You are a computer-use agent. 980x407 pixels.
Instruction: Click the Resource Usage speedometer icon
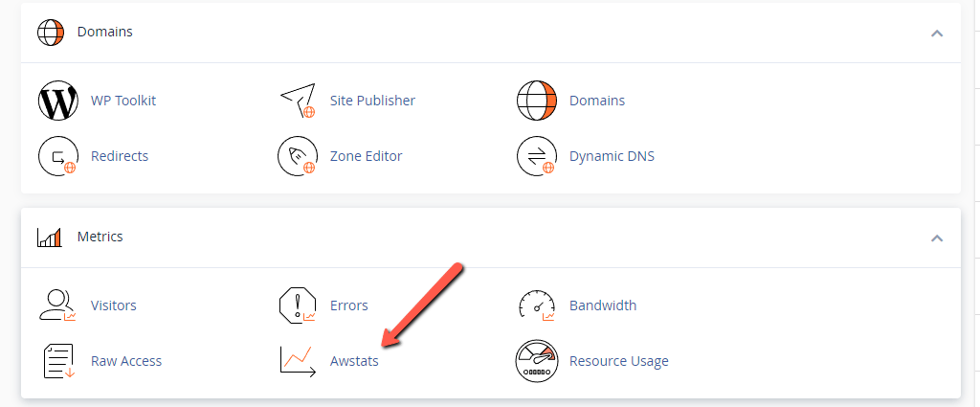point(536,361)
